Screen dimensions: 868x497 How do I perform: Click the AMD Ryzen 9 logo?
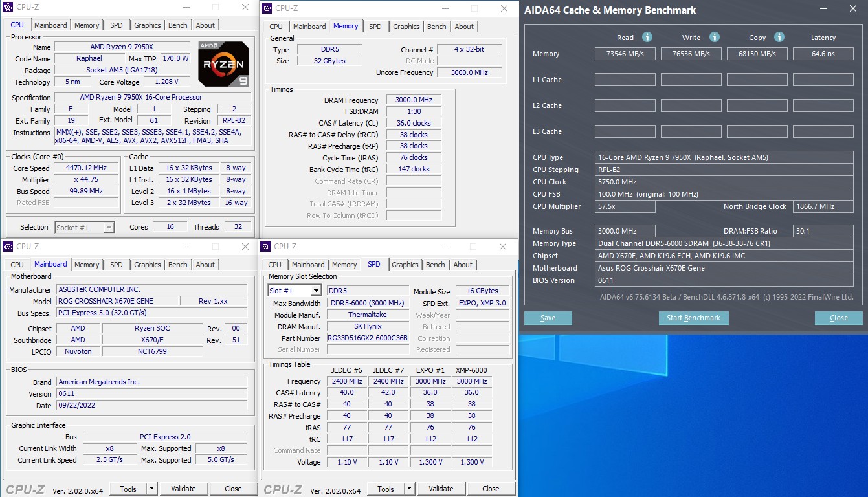[x=224, y=64]
